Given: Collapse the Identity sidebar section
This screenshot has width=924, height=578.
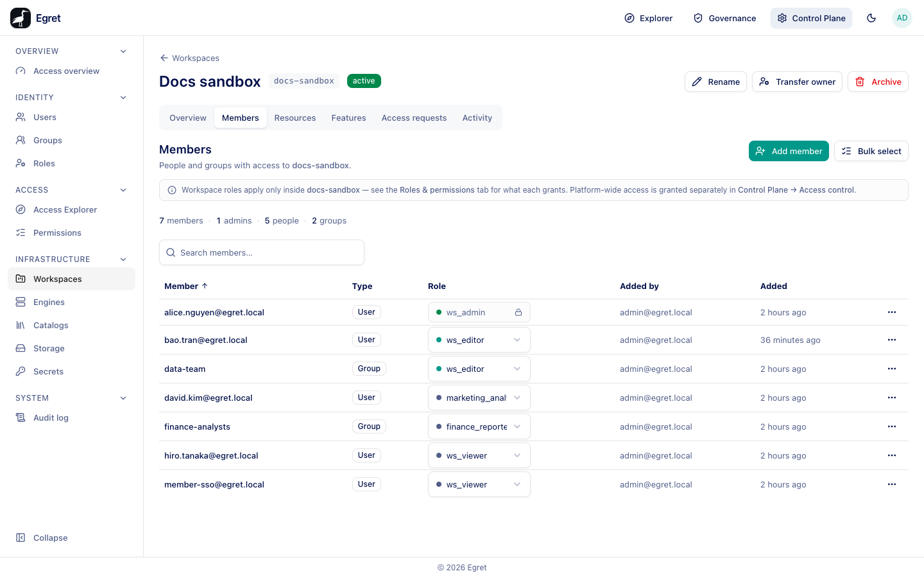Looking at the screenshot, I should pos(123,98).
